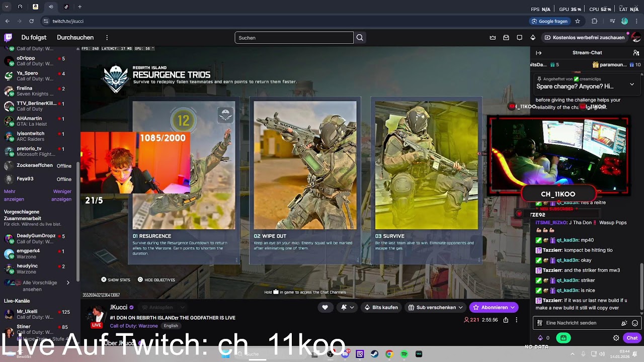The height and width of the screenshot is (362, 644).
Task: Expand the Sub verschenken dropdown
Action: (x=460, y=307)
